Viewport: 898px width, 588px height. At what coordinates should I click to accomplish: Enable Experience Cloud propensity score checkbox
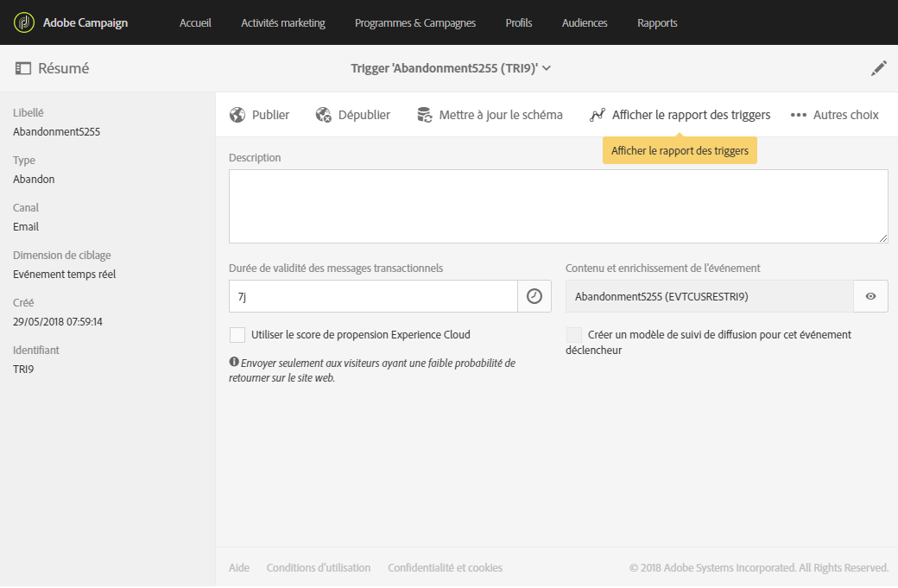(x=237, y=334)
